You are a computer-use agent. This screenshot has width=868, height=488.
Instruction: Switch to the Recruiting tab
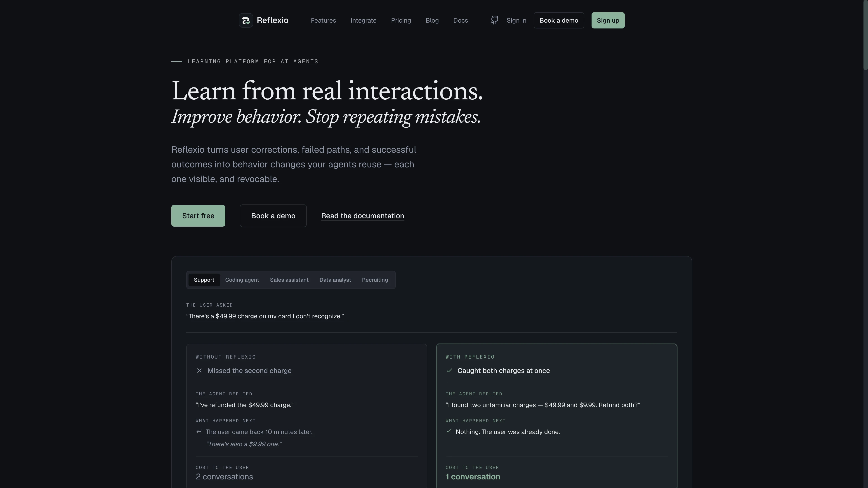point(375,280)
